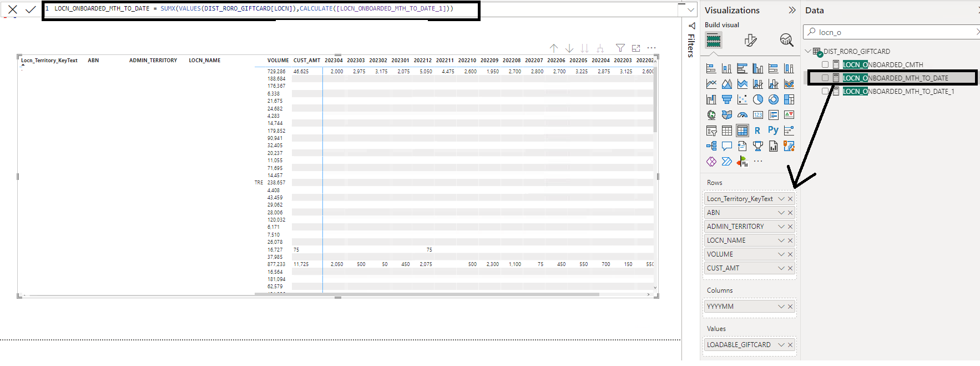
Task: Commit the DAX formula with checkmark
Action: [x=31, y=9]
